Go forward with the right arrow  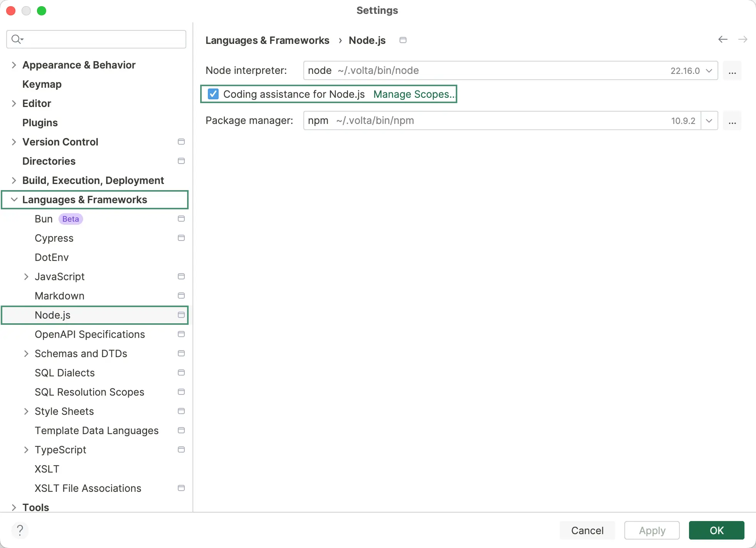click(x=743, y=39)
